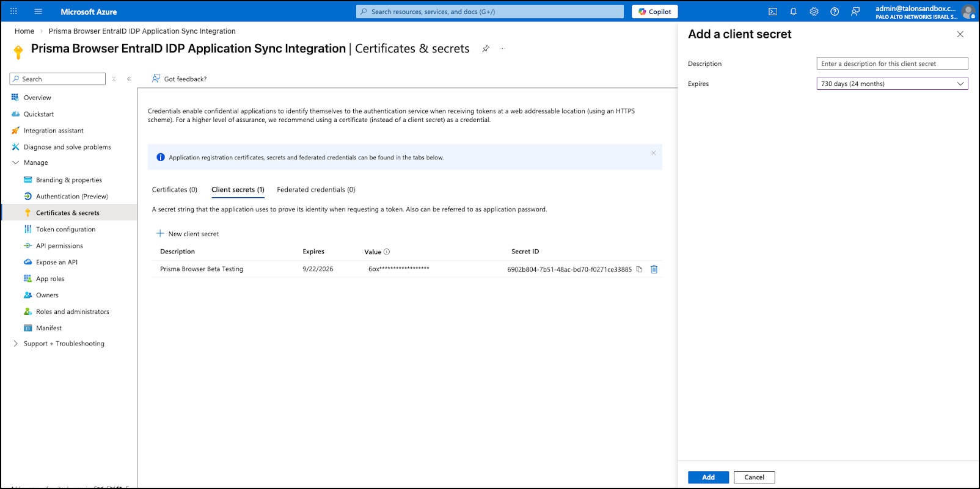Switch to the Certificates (0) tab
This screenshot has width=980, height=489.
click(175, 190)
